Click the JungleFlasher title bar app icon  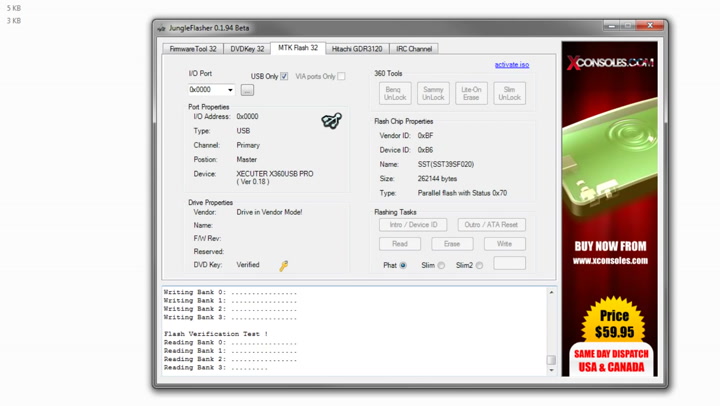click(162, 28)
